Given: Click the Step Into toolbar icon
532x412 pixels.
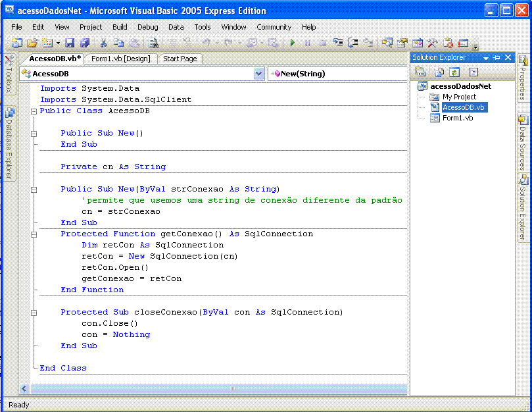Looking at the screenshot, I should click(337, 43).
